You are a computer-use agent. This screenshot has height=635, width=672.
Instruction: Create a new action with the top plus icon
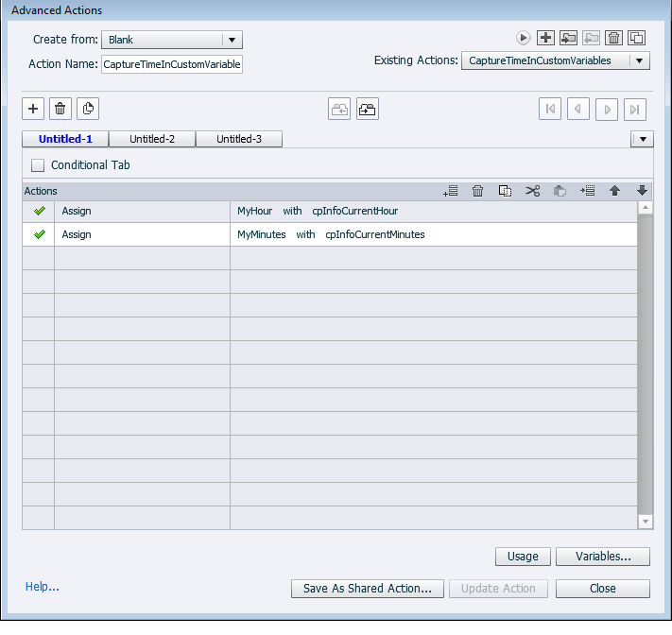pyautogui.click(x=545, y=38)
